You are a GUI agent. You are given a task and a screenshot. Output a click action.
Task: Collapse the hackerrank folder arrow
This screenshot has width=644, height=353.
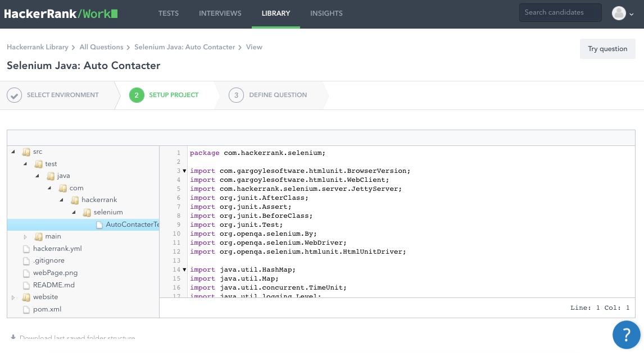[62, 200]
